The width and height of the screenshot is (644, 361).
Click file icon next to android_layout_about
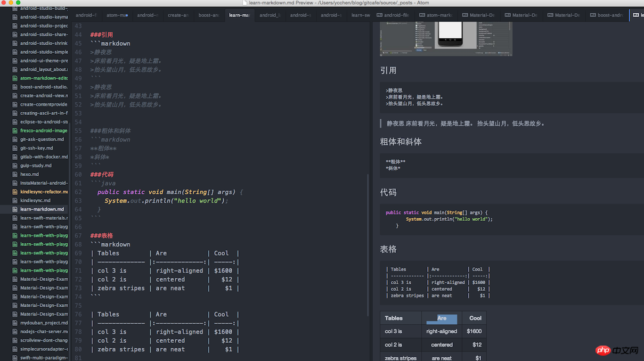[15, 69]
